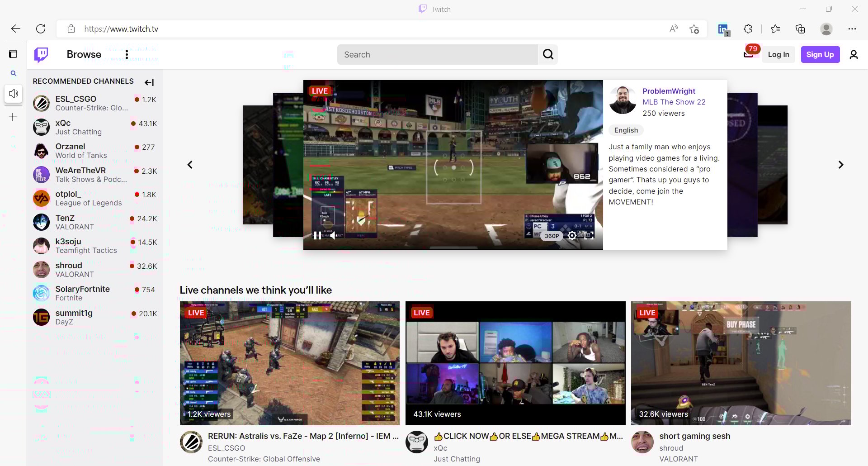Open ProblemWright channel link

pyautogui.click(x=669, y=91)
